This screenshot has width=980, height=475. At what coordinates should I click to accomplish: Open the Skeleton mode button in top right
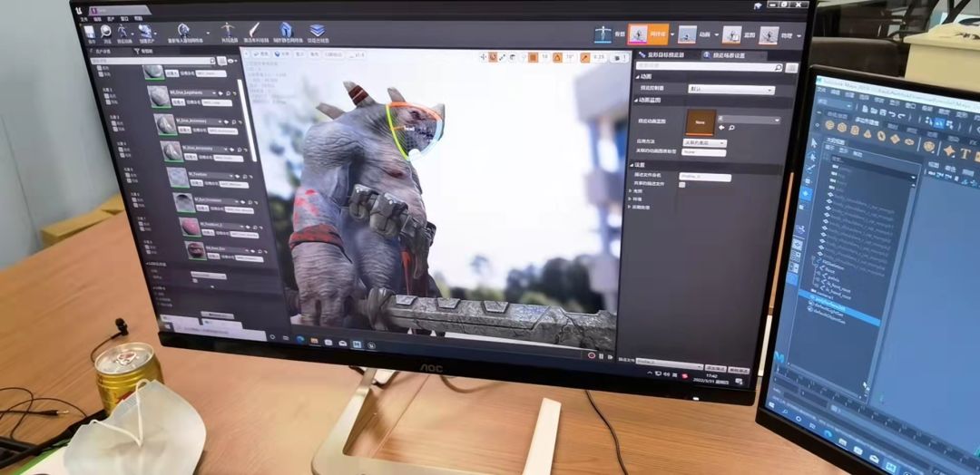click(x=603, y=34)
